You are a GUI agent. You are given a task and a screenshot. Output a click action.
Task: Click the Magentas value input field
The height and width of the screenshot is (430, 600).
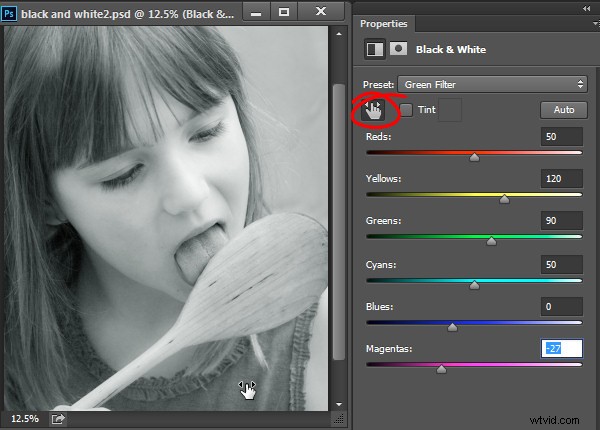[562, 349]
